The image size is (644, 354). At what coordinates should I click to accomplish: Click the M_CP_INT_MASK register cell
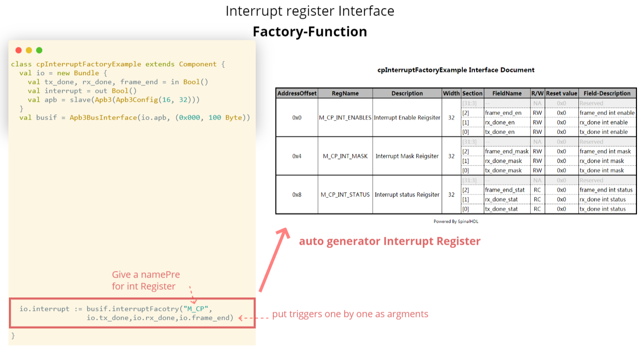pos(345,156)
